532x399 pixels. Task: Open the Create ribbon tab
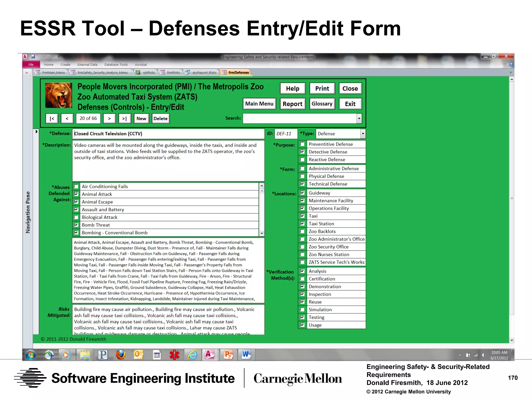pyautogui.click(x=65, y=65)
